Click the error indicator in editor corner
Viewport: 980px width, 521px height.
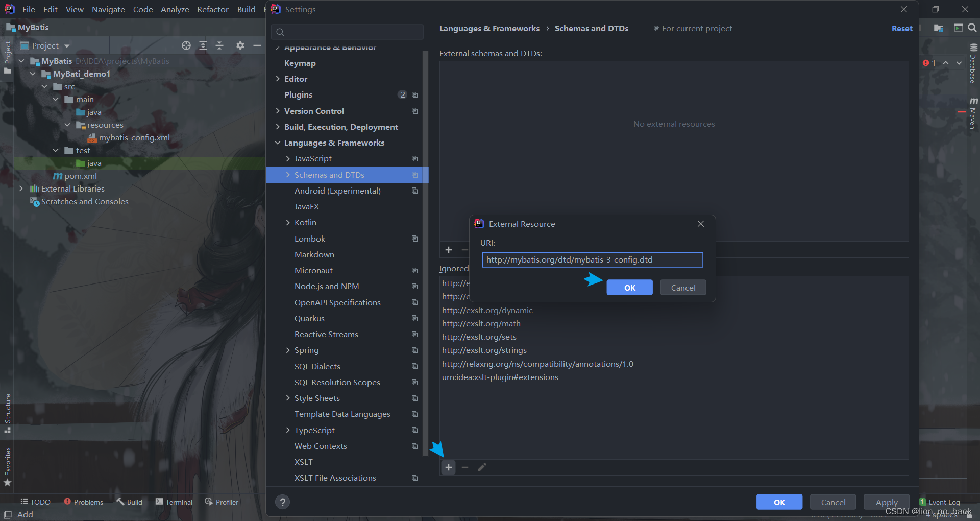tap(929, 63)
